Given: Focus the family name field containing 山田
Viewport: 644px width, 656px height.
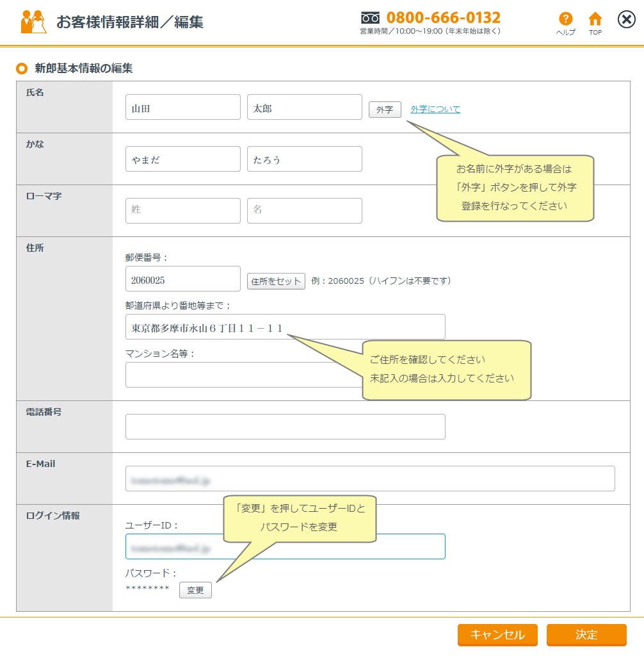Looking at the screenshot, I should (182, 108).
